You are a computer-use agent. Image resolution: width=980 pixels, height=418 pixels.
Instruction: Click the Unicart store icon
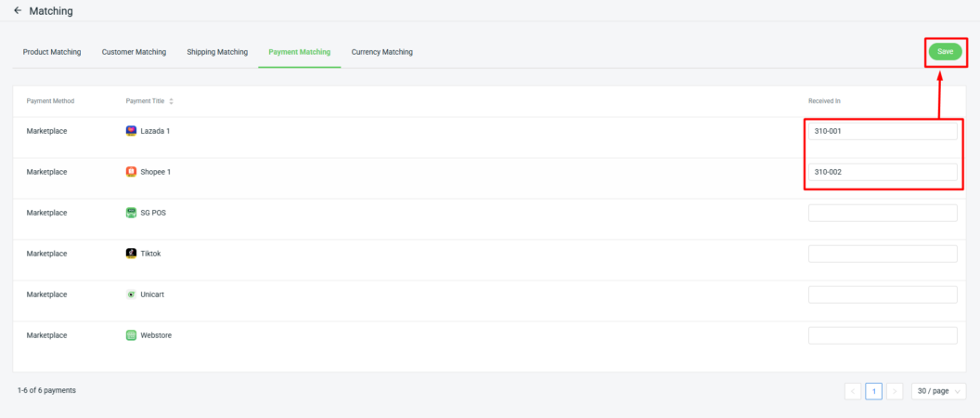[x=131, y=294]
